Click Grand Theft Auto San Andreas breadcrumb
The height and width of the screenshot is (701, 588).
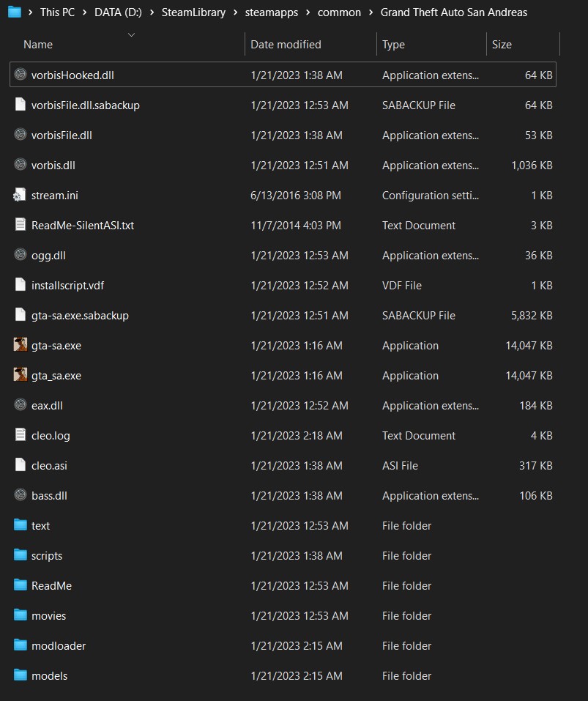pyautogui.click(x=454, y=12)
